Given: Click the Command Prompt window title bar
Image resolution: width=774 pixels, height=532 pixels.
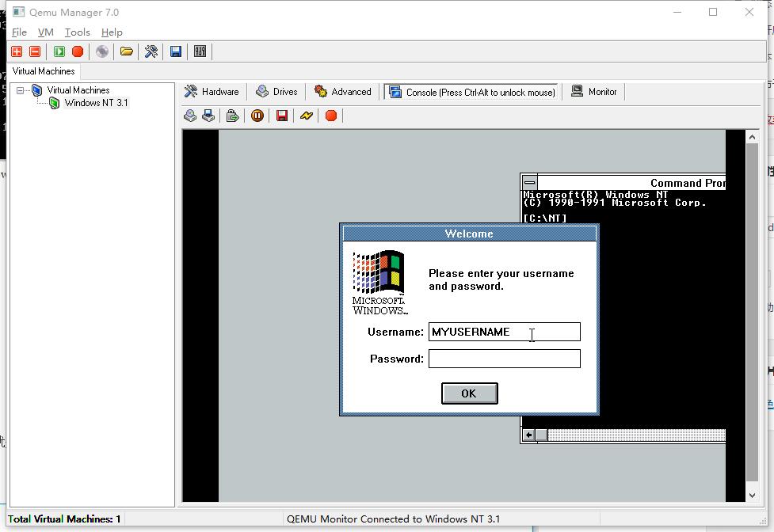Looking at the screenshot, I should pos(631,182).
